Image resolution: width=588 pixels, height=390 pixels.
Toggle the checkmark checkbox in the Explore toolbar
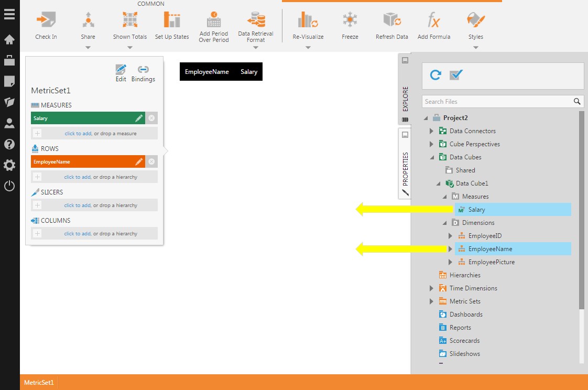click(455, 75)
